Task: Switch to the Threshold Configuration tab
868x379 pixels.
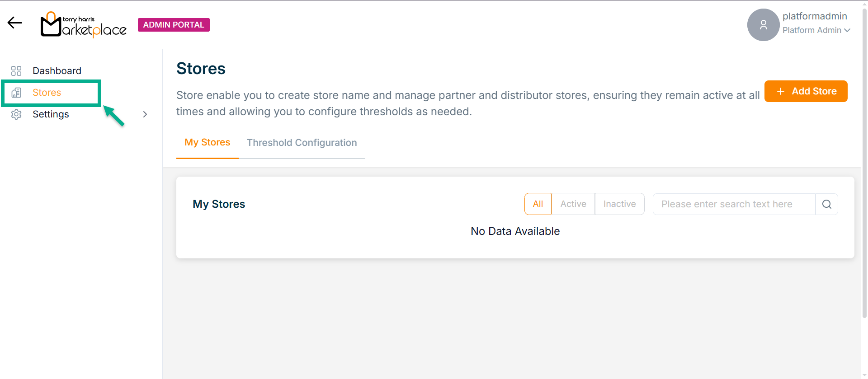Action: (302, 143)
